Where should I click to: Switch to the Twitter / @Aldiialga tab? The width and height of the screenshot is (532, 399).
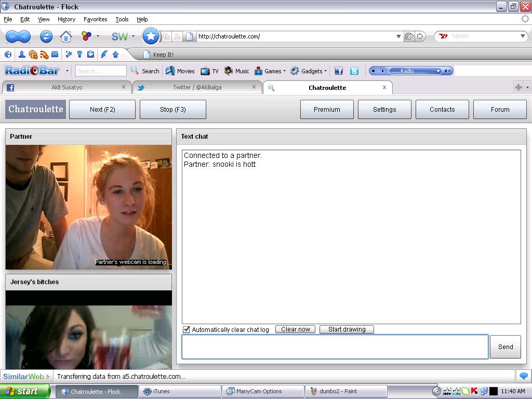(197, 87)
